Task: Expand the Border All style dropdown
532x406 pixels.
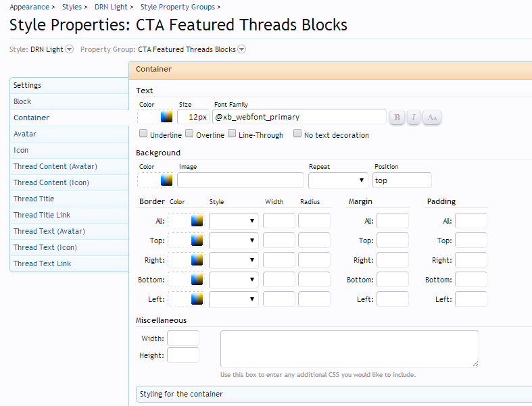Action: tap(234, 221)
